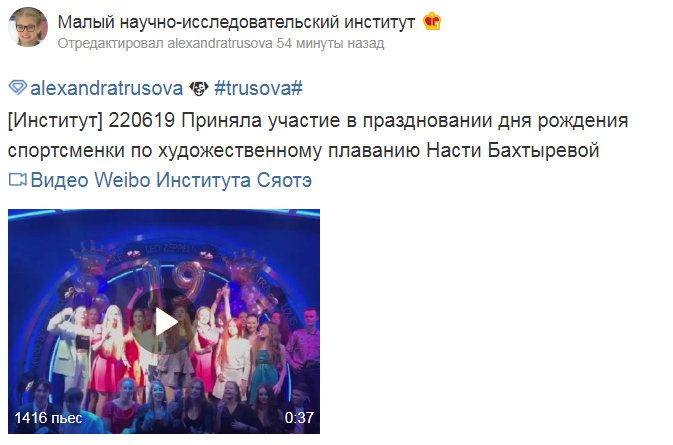
Task: Click the Отредактировал alexandratrusova timestamp line
Action: click(x=221, y=43)
